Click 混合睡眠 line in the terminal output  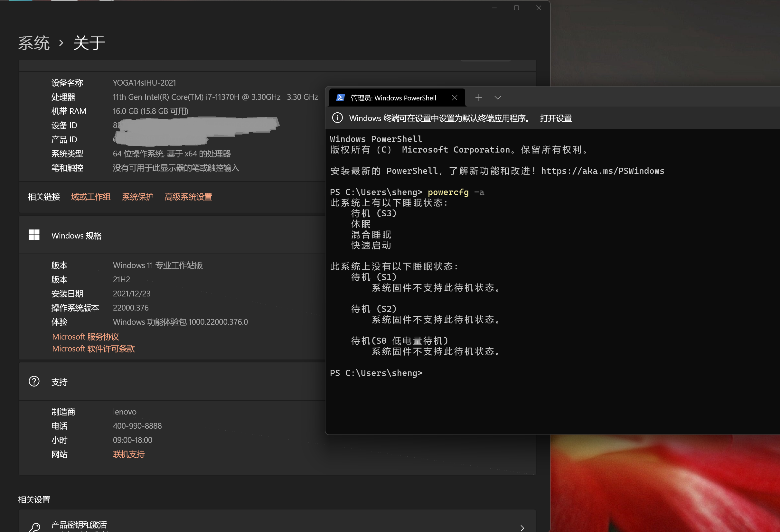tap(371, 235)
